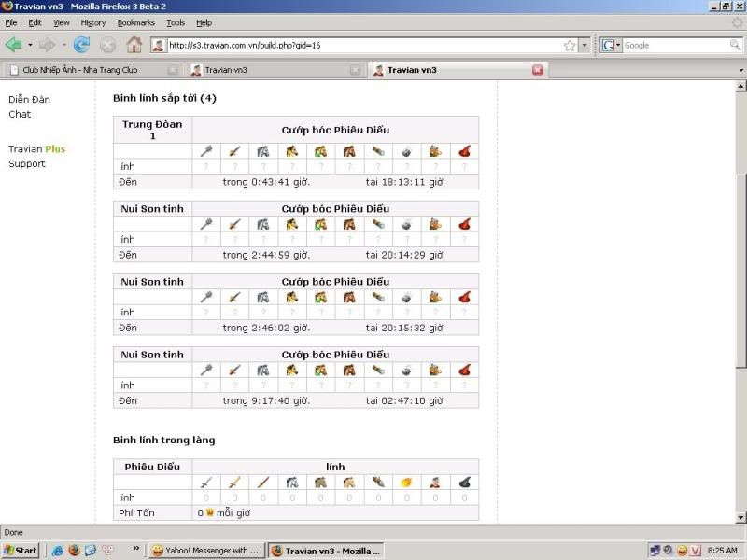Viewport: 747px width, 560px height.
Task: Click the catapult icon in the table arriving at 20:14:29
Action: pyautogui.click(x=406, y=224)
